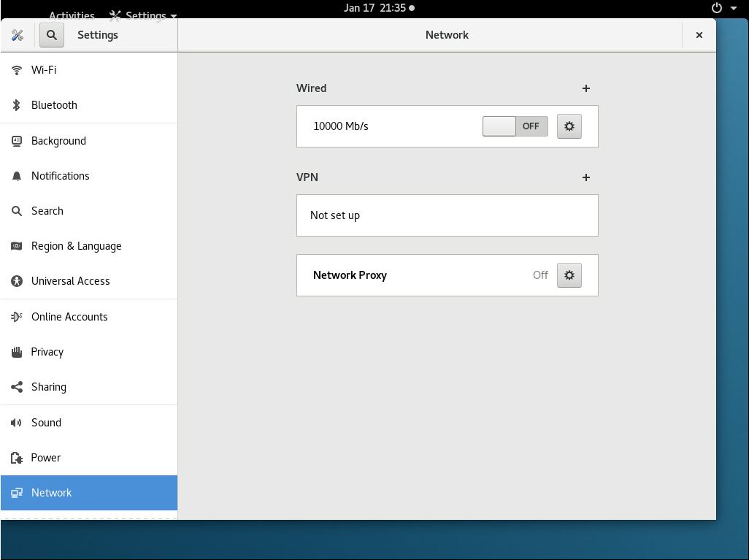Click the Notifications bell icon

point(17,176)
